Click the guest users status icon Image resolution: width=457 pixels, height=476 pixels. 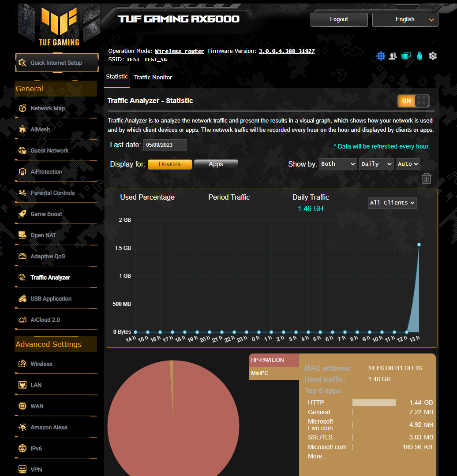coord(393,56)
